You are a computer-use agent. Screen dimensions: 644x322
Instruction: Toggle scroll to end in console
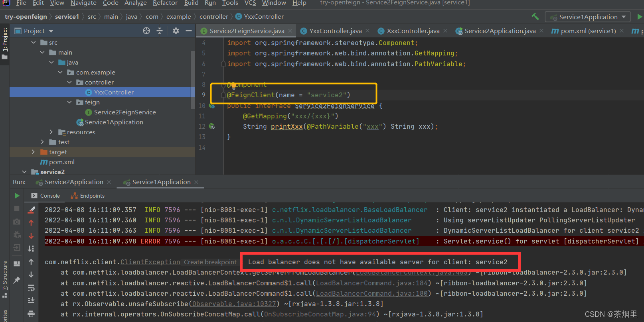point(31,300)
